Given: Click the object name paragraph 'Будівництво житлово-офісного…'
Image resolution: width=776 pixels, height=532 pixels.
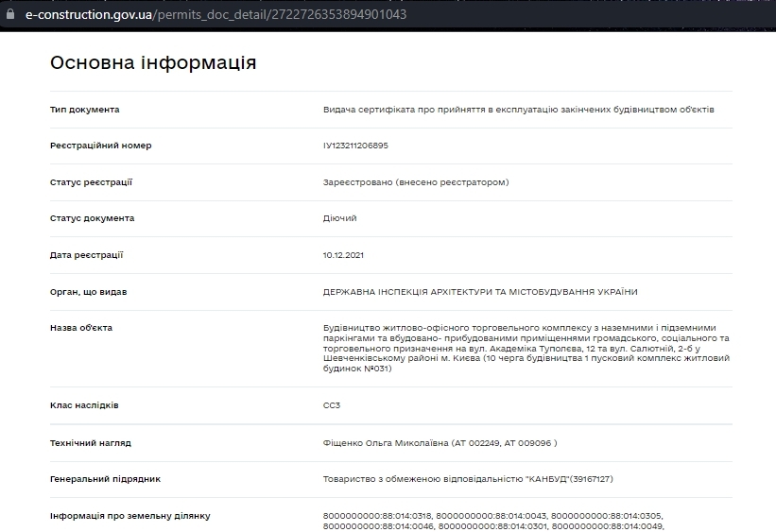Looking at the screenshot, I should tap(526, 349).
